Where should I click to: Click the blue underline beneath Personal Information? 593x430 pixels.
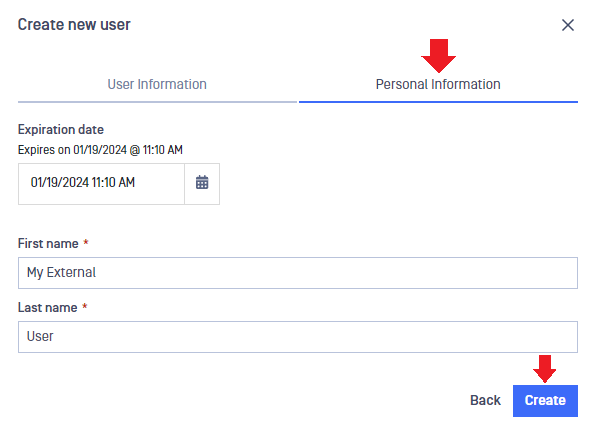pos(438,102)
